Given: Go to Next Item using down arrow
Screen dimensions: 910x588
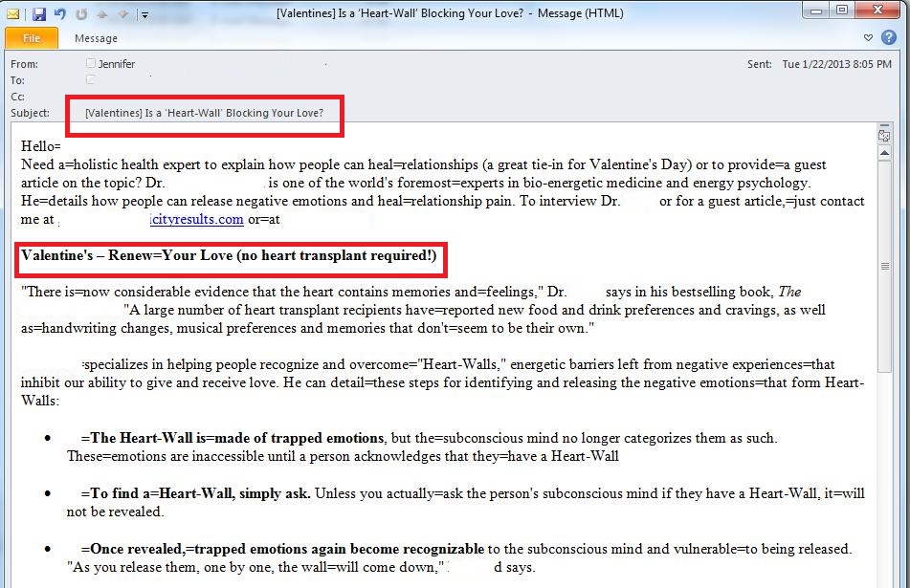Looking at the screenshot, I should coord(122,14).
